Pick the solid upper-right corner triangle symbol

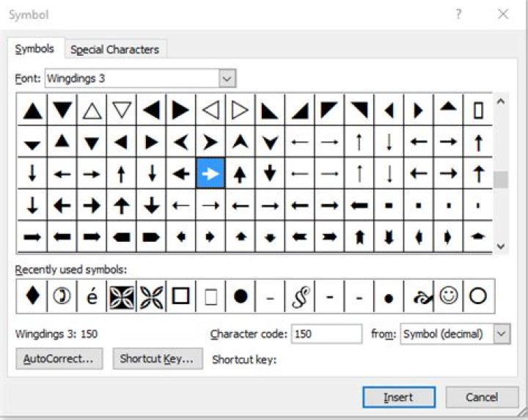point(359,111)
